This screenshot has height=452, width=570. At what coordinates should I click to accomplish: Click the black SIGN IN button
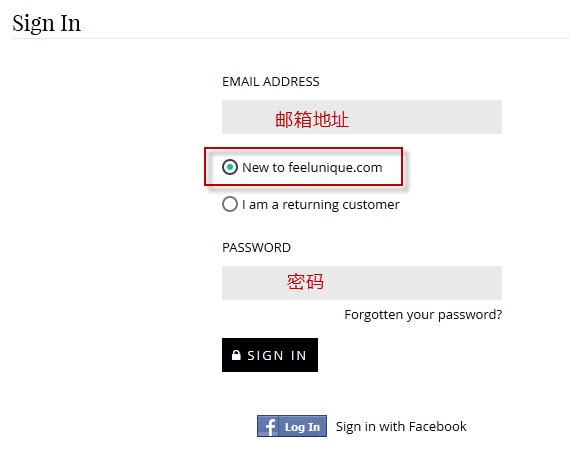click(270, 355)
